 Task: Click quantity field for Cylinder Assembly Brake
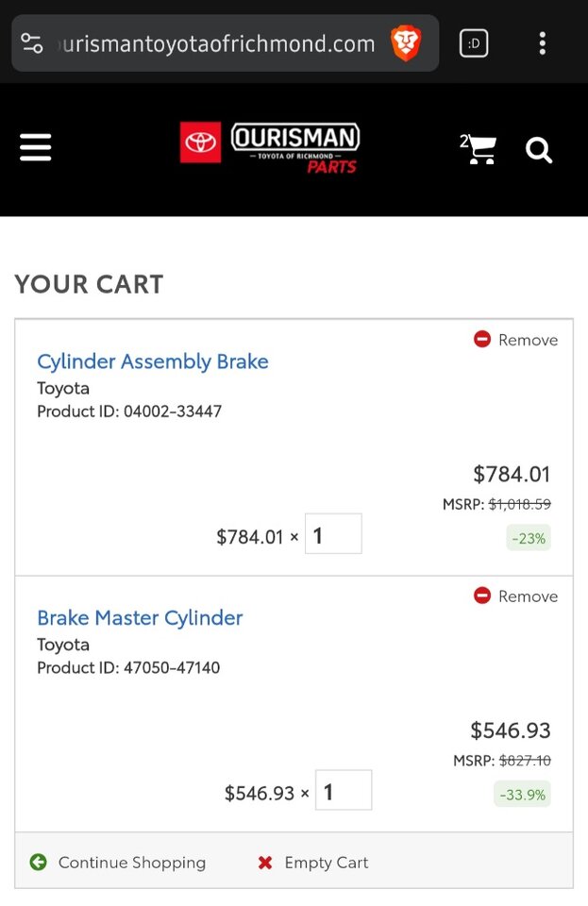coord(333,534)
